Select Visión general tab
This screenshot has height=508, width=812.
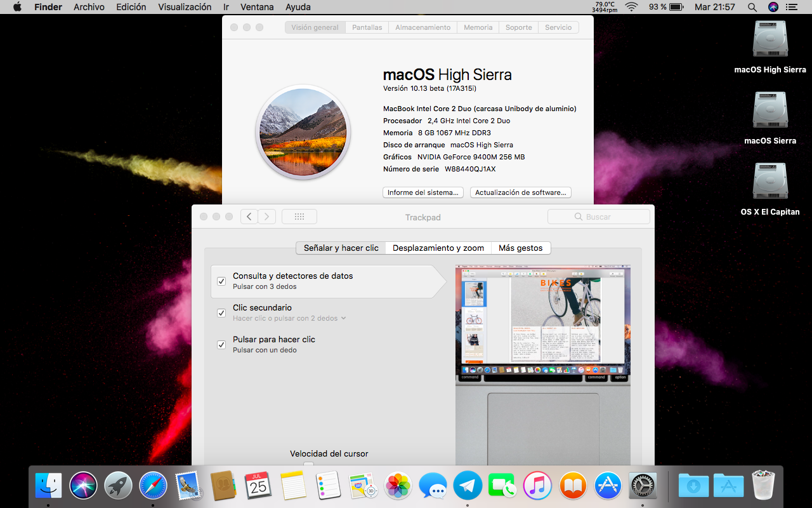(315, 27)
